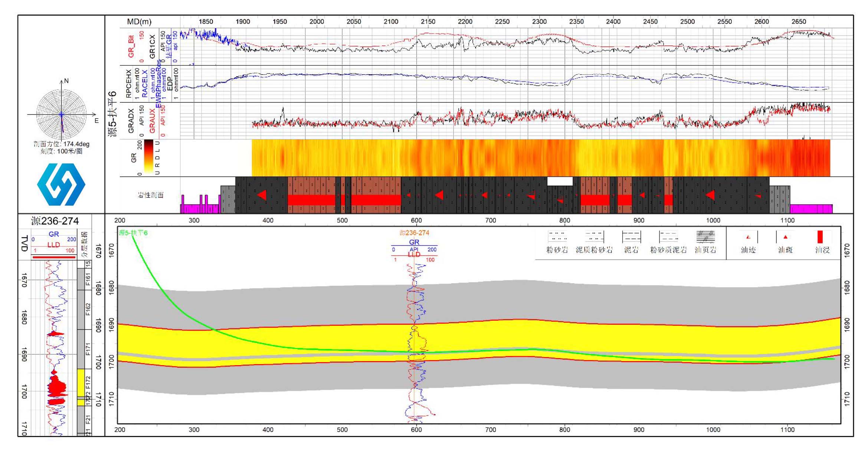This screenshot has height=452, width=868.
Task: Click the orange 源236-274 offset well label
Action: [x=414, y=233]
